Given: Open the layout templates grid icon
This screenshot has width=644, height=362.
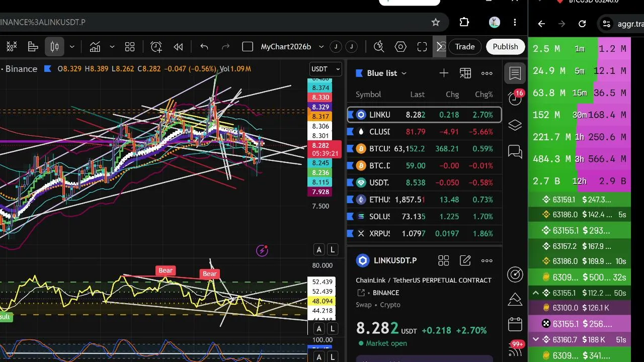Looking at the screenshot, I should (x=130, y=47).
